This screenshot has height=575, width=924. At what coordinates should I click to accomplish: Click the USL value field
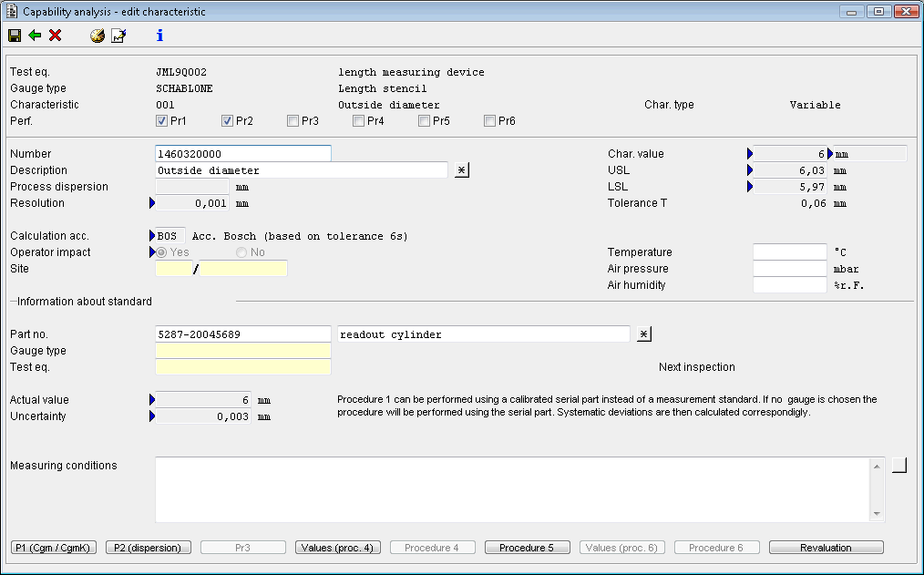[x=790, y=170]
